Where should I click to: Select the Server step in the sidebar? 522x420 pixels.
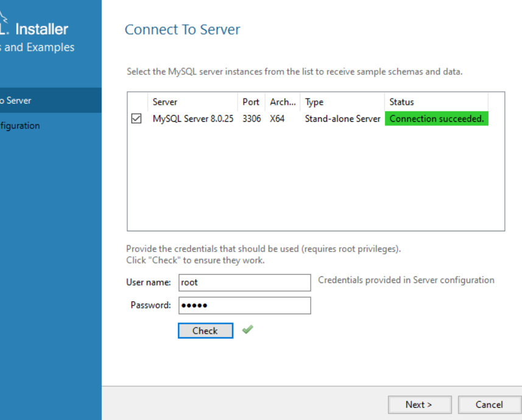pyautogui.click(x=51, y=100)
